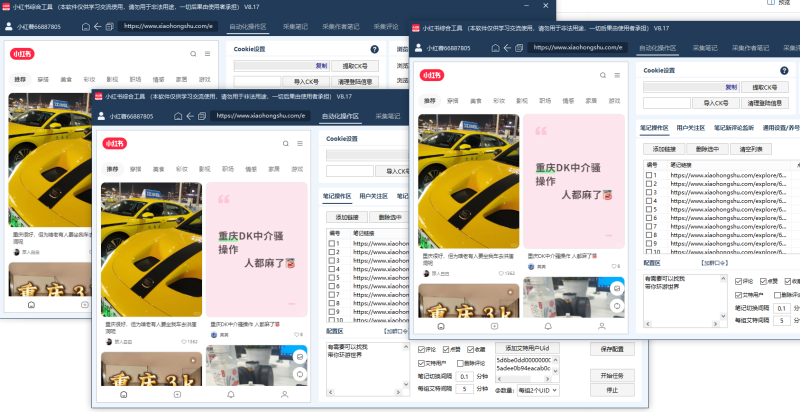Image resolution: width=800 pixels, height=412 pixels.
Task: Click down arrow of UID list scrollbar
Action: tap(556, 371)
